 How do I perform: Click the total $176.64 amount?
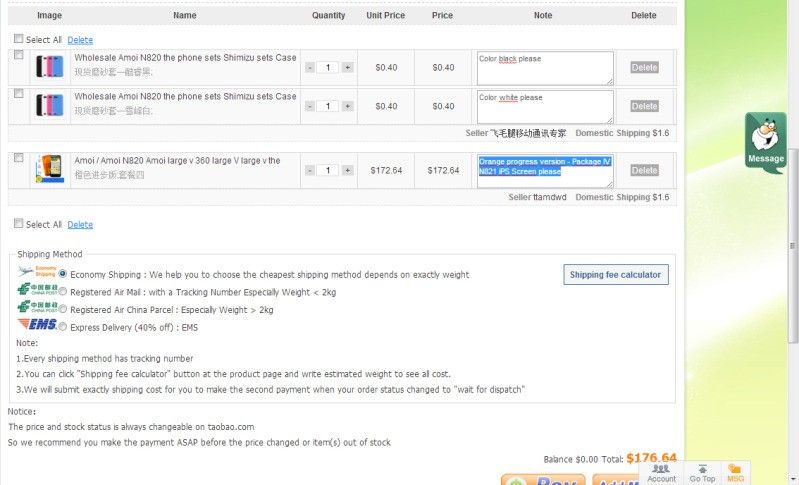click(x=651, y=458)
